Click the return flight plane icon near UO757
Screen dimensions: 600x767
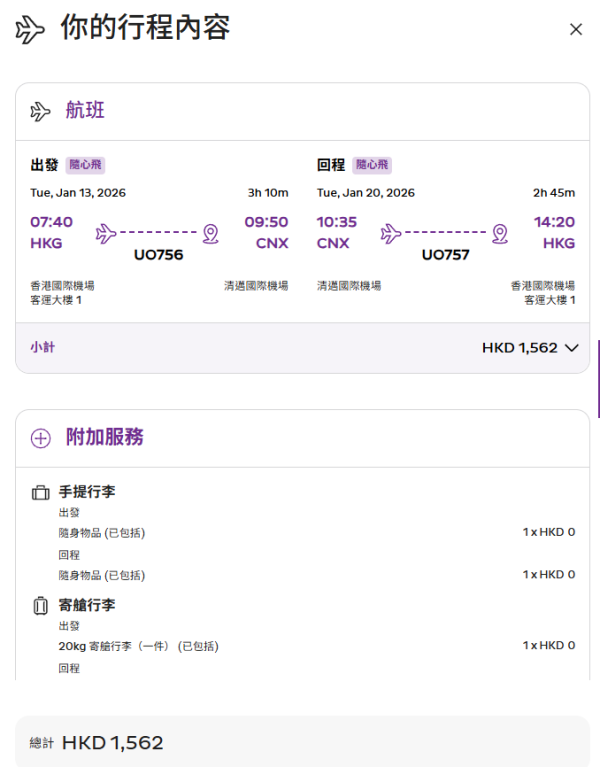391,233
